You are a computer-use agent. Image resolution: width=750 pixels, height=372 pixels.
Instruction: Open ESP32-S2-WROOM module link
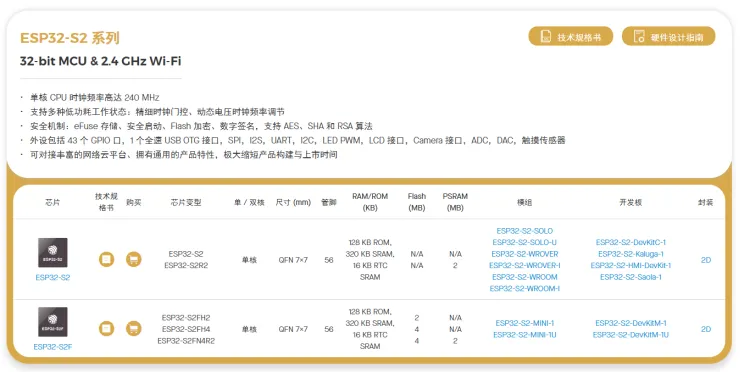tap(525, 277)
